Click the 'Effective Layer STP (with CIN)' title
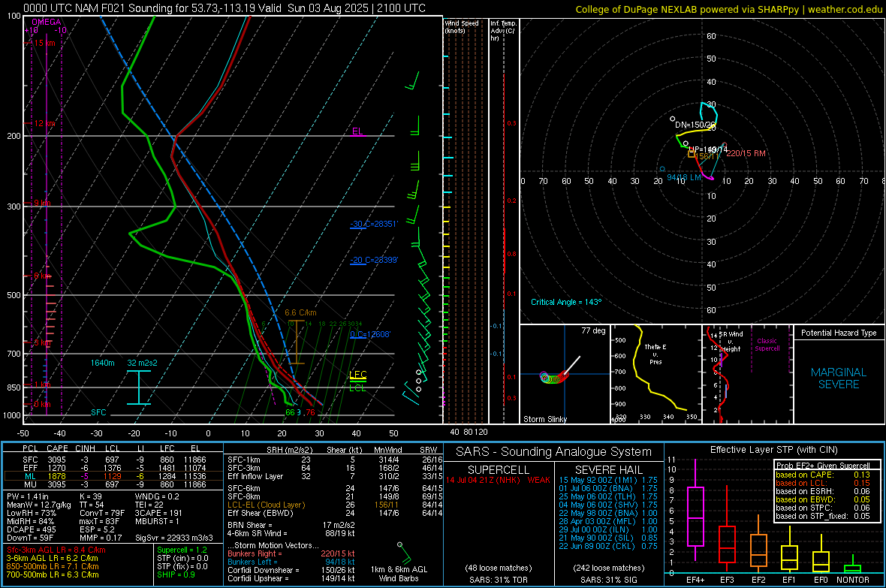Image resolution: width=886 pixels, height=588 pixels. (774, 450)
